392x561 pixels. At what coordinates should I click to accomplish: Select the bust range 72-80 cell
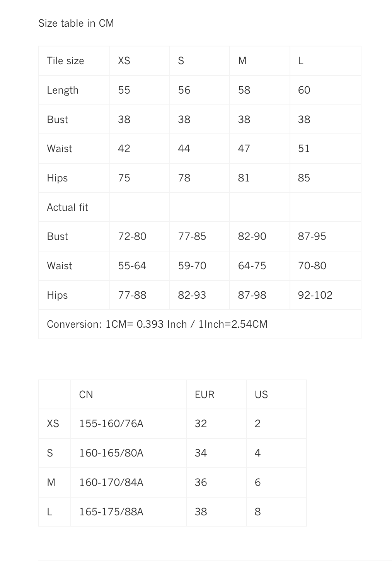coord(132,236)
